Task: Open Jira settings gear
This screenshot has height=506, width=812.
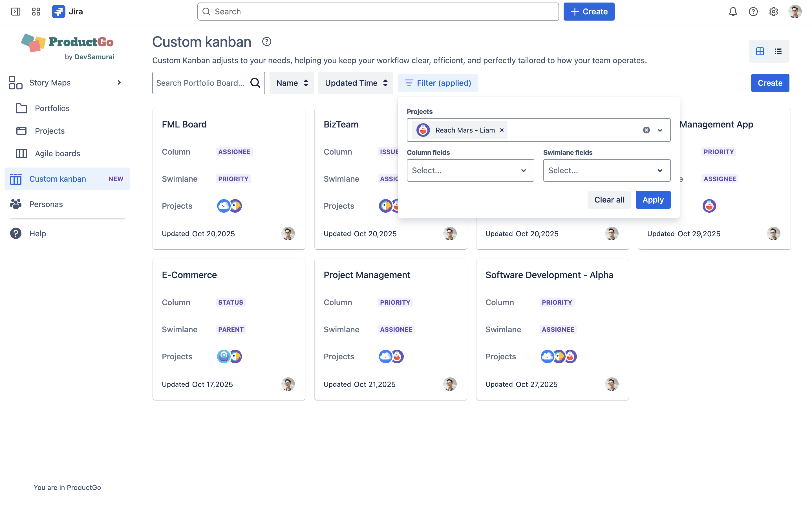Action: tap(773, 12)
